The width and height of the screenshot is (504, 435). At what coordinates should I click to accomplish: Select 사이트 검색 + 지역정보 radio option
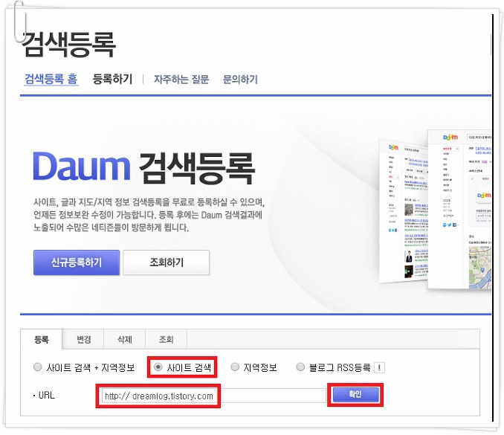coord(38,367)
